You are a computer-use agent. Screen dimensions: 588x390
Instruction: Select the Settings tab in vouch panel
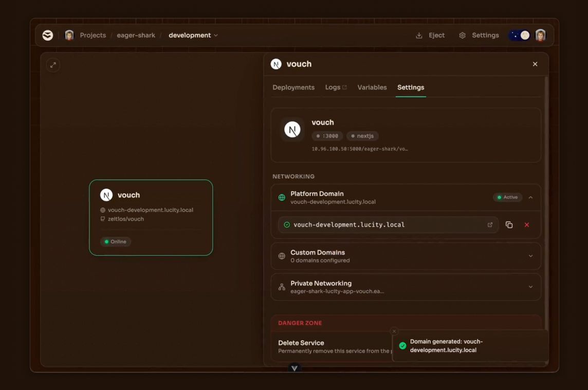411,87
